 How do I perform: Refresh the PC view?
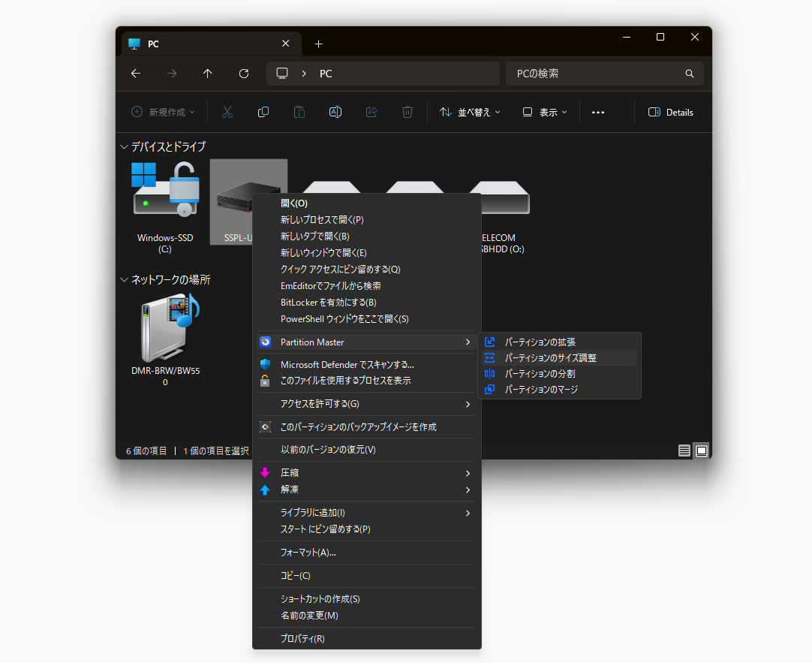pos(244,74)
